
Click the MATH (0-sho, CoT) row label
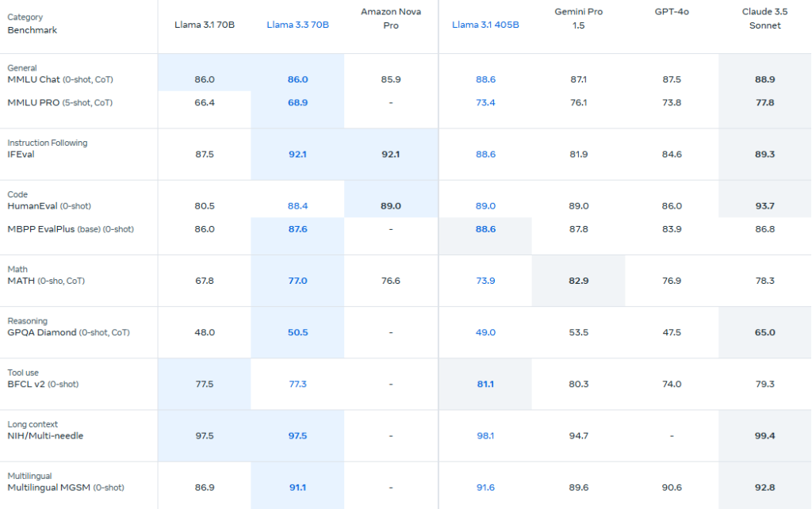46,281
